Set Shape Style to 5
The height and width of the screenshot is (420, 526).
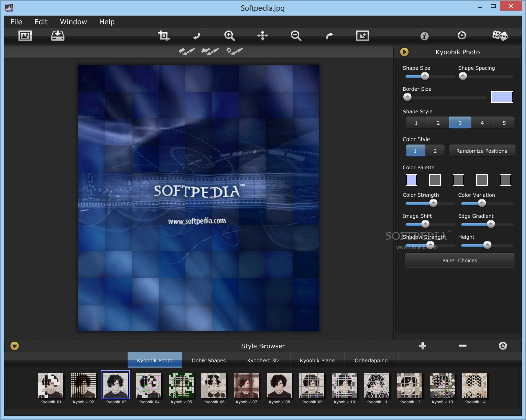click(x=504, y=123)
